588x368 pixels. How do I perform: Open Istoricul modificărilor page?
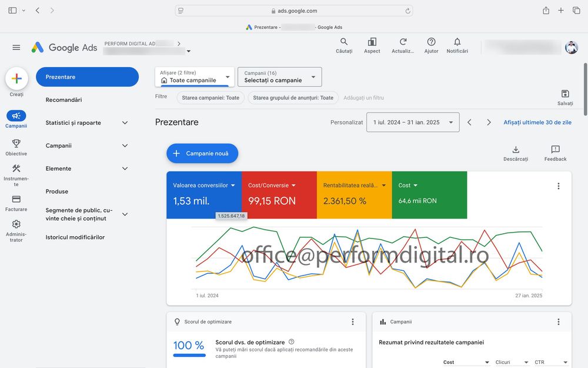(x=75, y=237)
